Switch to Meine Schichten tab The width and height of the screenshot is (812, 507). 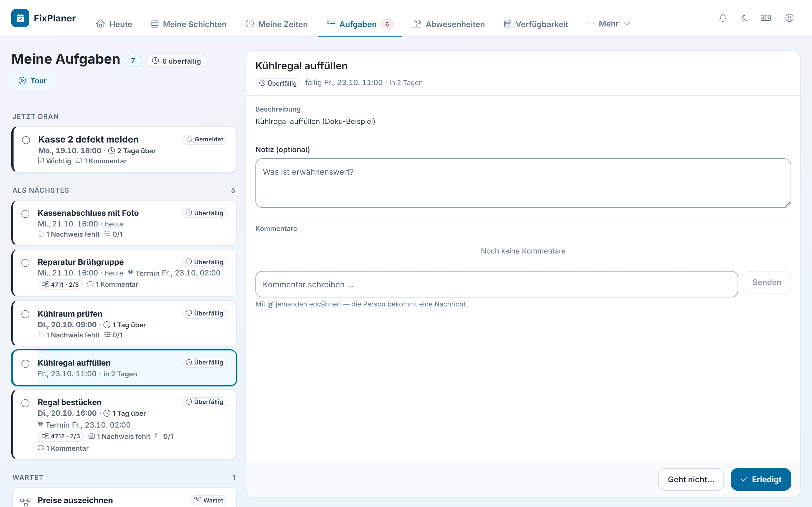189,24
